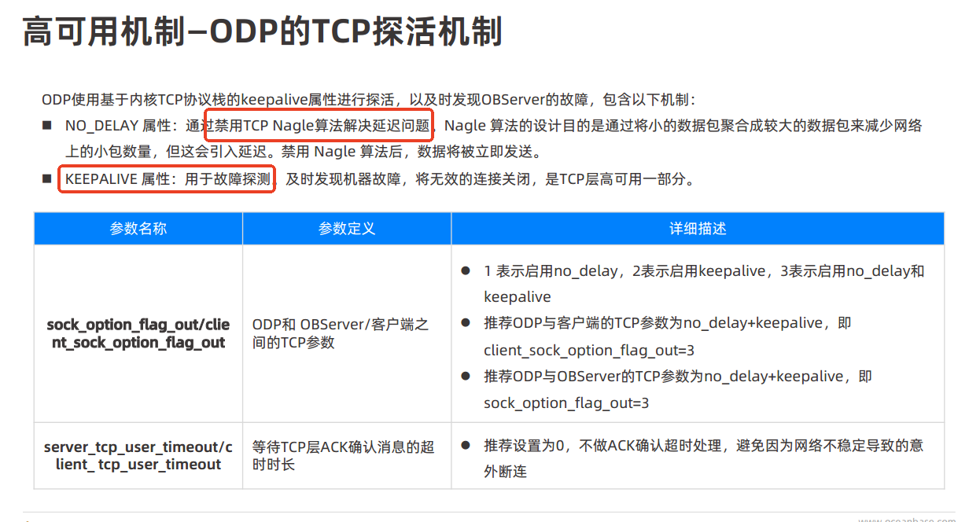980x522 pixels.
Task: Click the ODP和 OBServer/客户端之间的TCP参数 definition cell
Action: [340, 333]
